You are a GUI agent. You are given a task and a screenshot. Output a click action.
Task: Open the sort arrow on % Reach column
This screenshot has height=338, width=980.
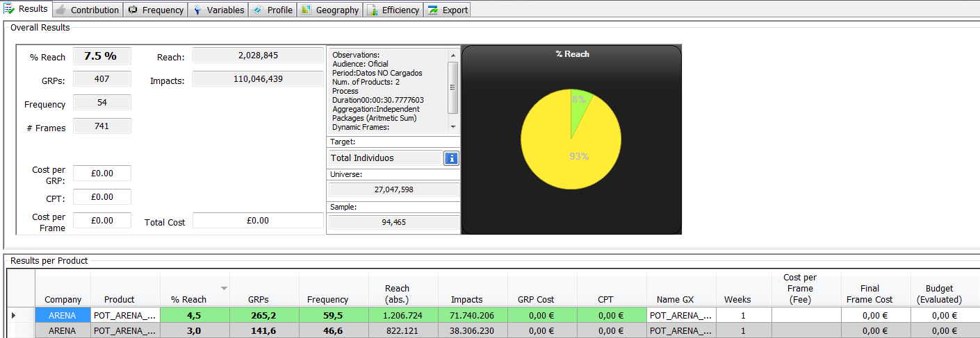pos(224,288)
